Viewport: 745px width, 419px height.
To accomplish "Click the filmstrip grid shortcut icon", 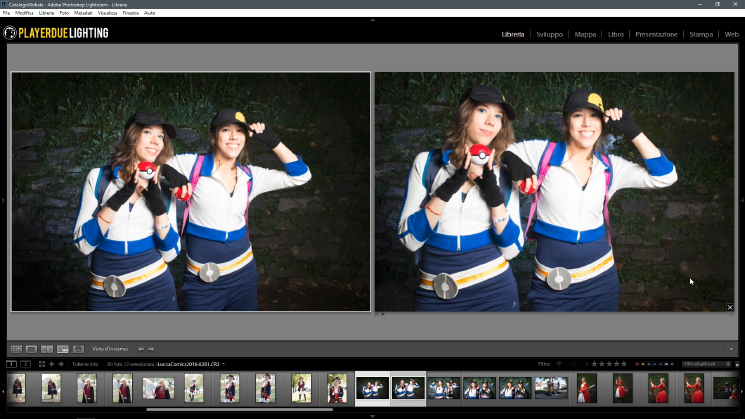I will click(42, 364).
